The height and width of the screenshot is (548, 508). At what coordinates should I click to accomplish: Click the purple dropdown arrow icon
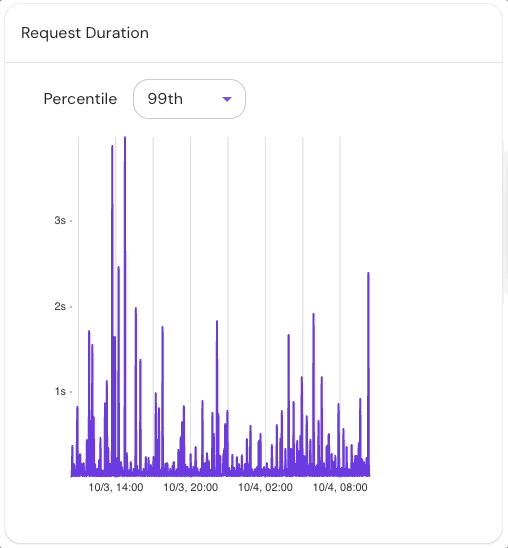click(x=227, y=99)
